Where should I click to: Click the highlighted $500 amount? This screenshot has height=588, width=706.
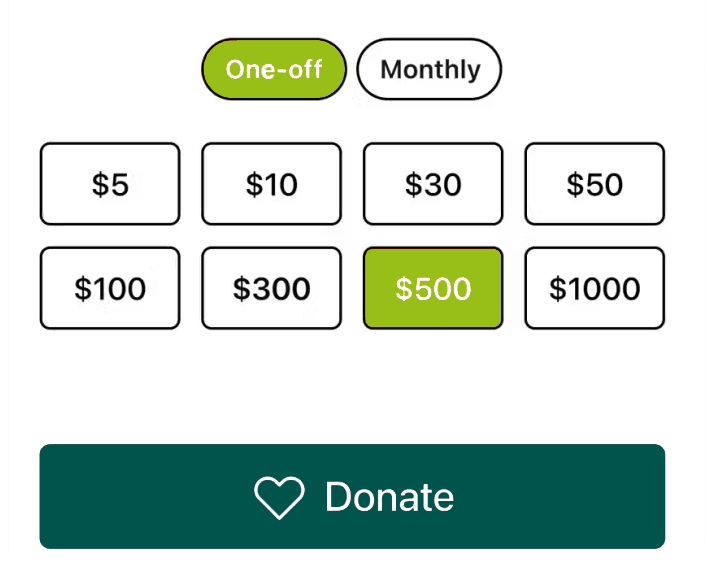click(x=433, y=288)
